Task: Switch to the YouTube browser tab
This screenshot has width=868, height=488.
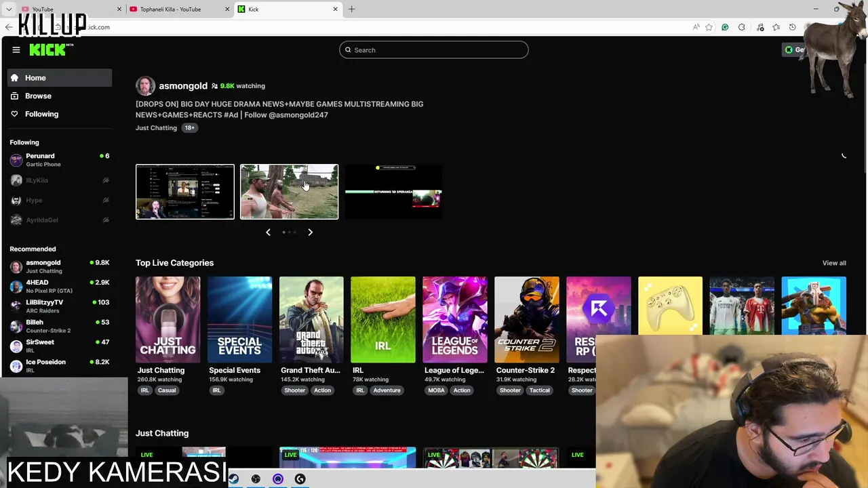Action: [71, 9]
